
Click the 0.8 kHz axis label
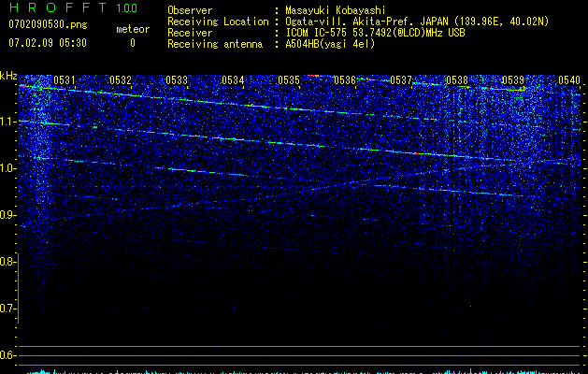tap(7, 262)
